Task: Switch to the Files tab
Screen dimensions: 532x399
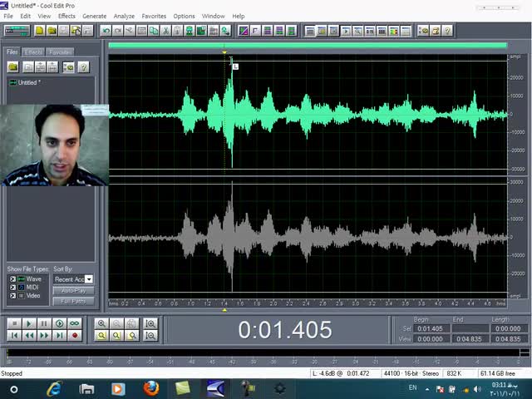Action: coord(12,52)
